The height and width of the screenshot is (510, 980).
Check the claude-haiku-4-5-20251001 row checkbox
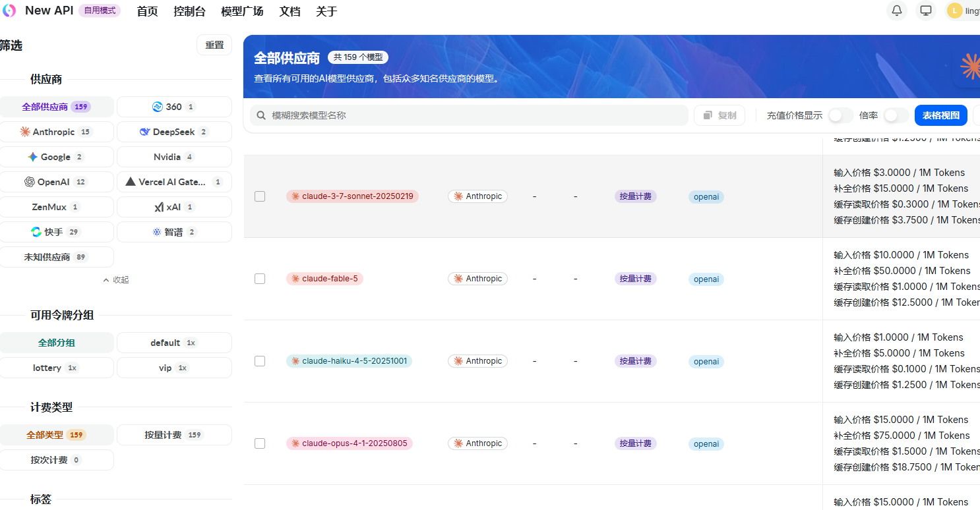(260, 361)
